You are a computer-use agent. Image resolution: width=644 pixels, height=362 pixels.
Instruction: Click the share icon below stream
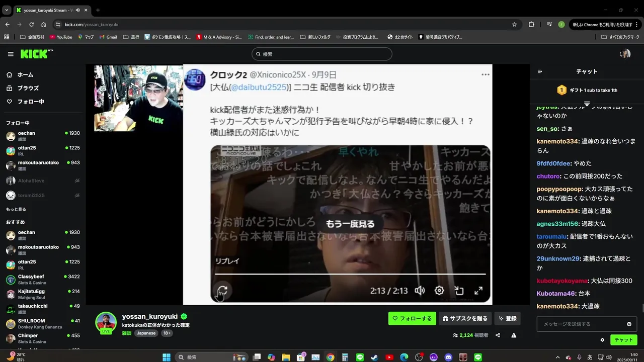coord(498,335)
